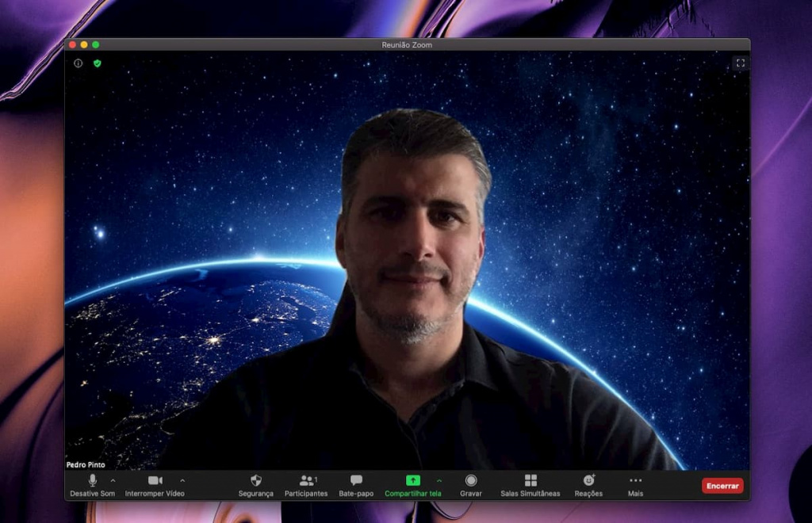Click the Pedro Pinto name label
Screen dimensions: 812x523
coord(86,464)
